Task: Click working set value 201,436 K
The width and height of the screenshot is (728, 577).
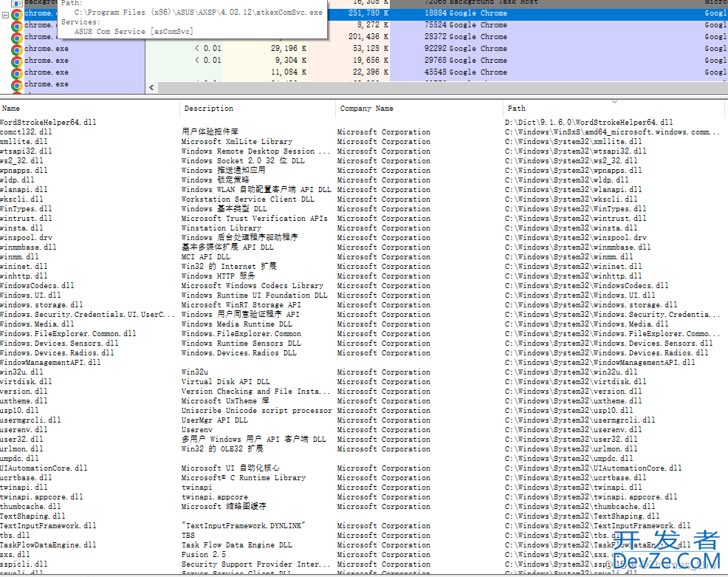Action: 368,37
